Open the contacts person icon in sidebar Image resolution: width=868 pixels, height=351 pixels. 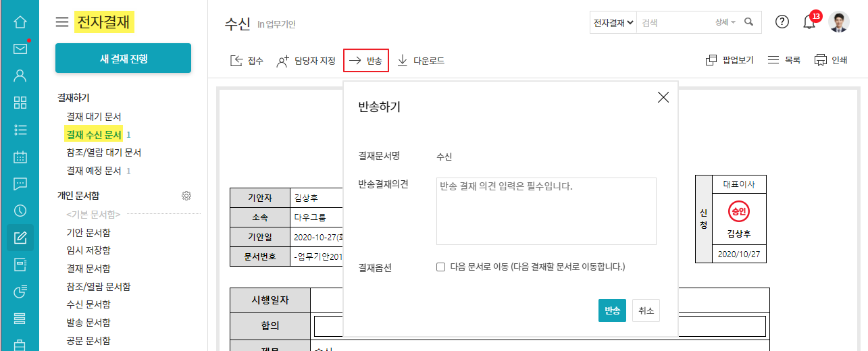20,76
